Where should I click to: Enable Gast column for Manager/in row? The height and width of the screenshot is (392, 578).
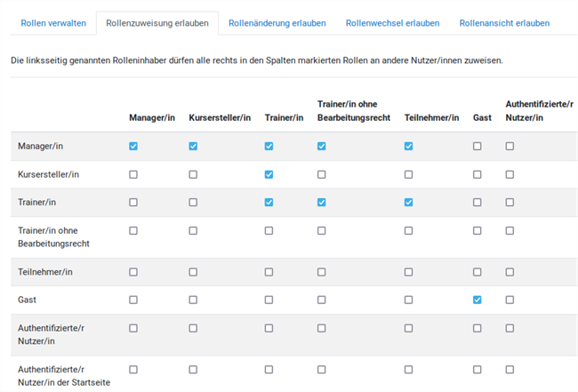coord(478,147)
